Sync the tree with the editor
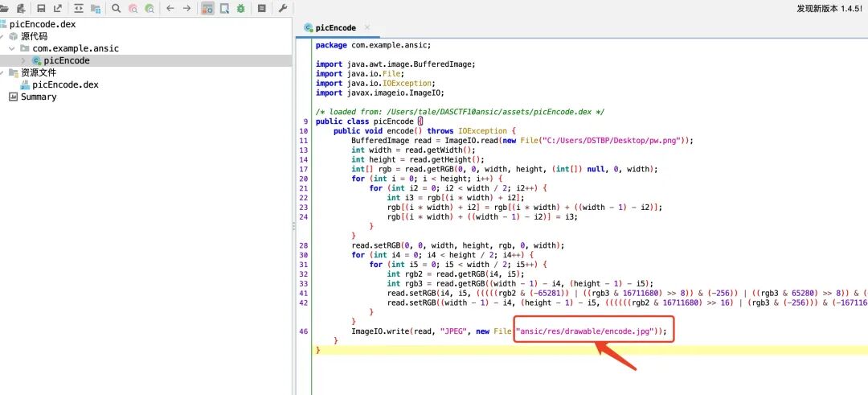The image size is (868, 395). (x=79, y=8)
